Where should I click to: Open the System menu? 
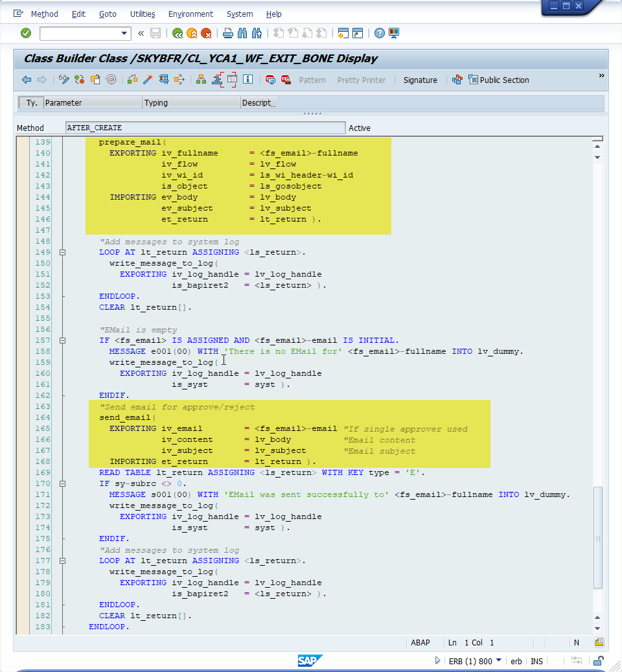click(x=240, y=14)
